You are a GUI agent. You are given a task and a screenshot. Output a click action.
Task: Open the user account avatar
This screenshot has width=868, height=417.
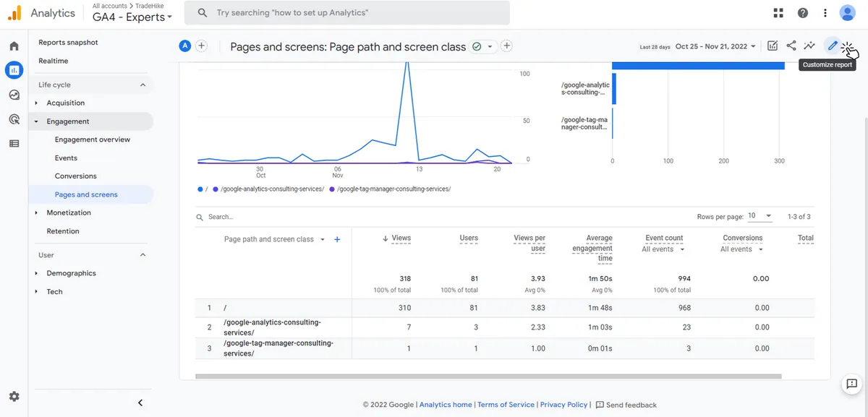point(847,13)
